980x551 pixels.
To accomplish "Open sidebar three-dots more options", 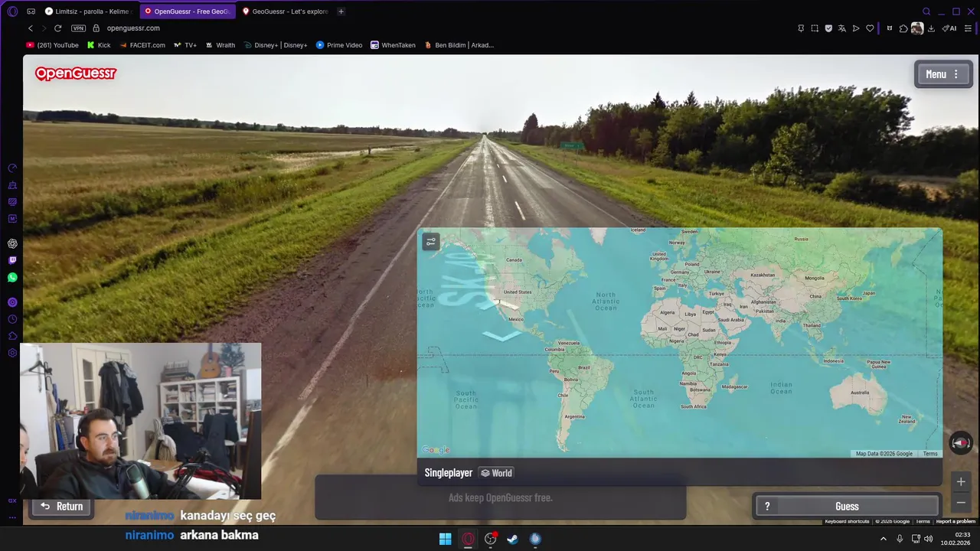I will pos(12,517).
